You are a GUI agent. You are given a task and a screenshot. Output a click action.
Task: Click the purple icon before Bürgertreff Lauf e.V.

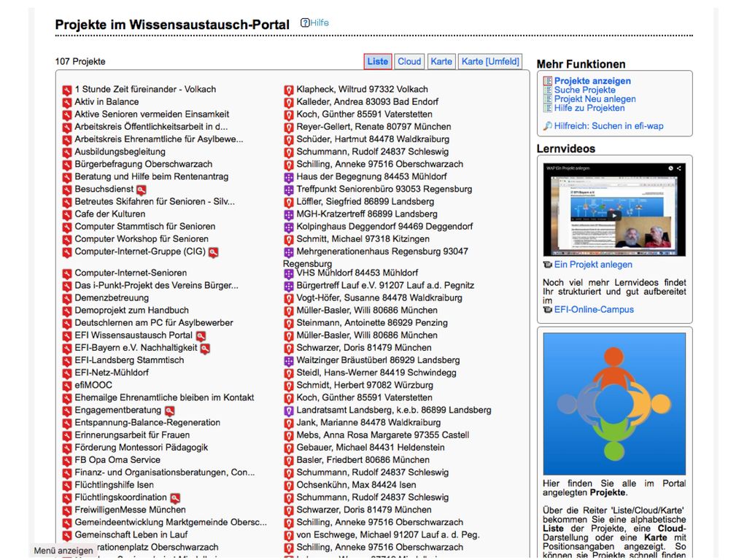289,286
